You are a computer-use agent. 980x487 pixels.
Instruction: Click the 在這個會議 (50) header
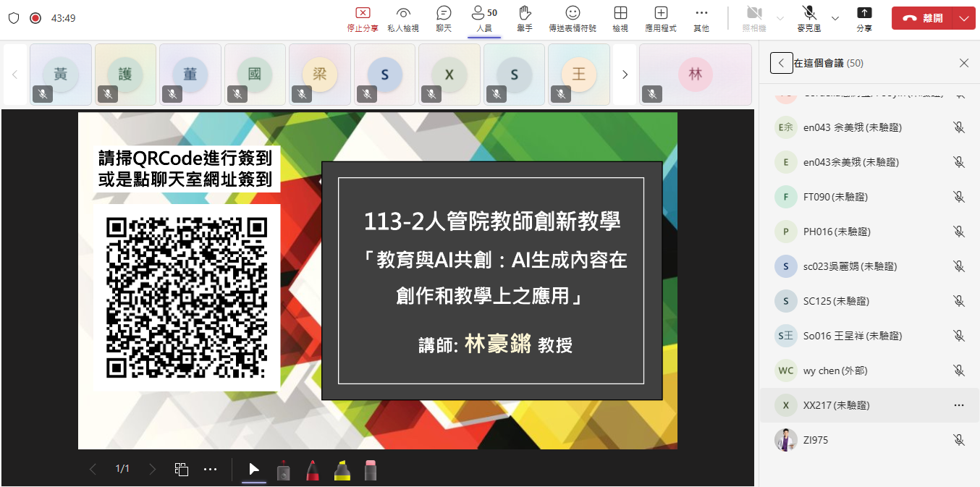(829, 63)
